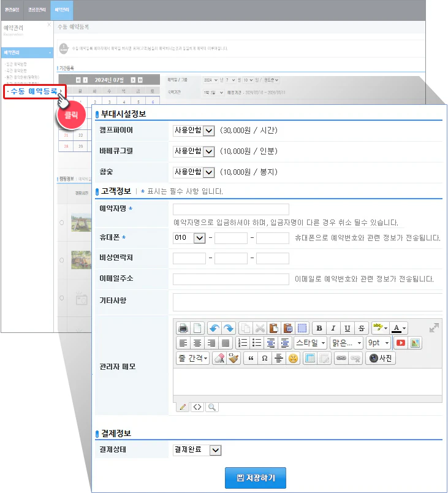The height and width of the screenshot is (493, 448).
Task: Open 캠프파이어 usage dropdown
Action: click(194, 131)
